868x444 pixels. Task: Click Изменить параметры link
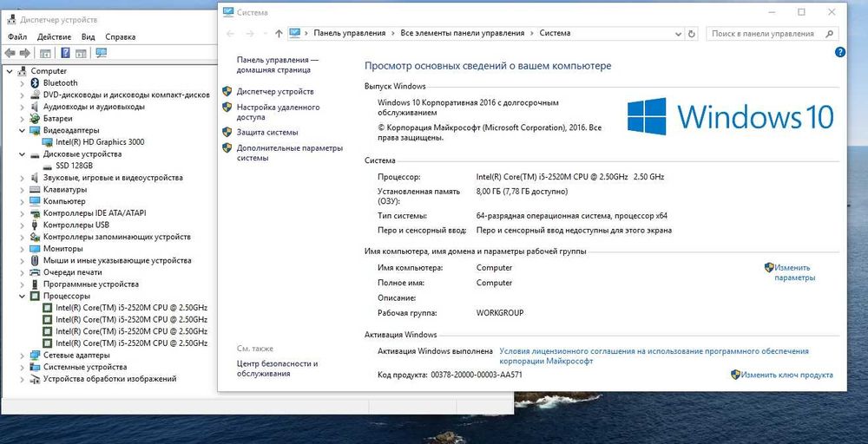point(794,272)
